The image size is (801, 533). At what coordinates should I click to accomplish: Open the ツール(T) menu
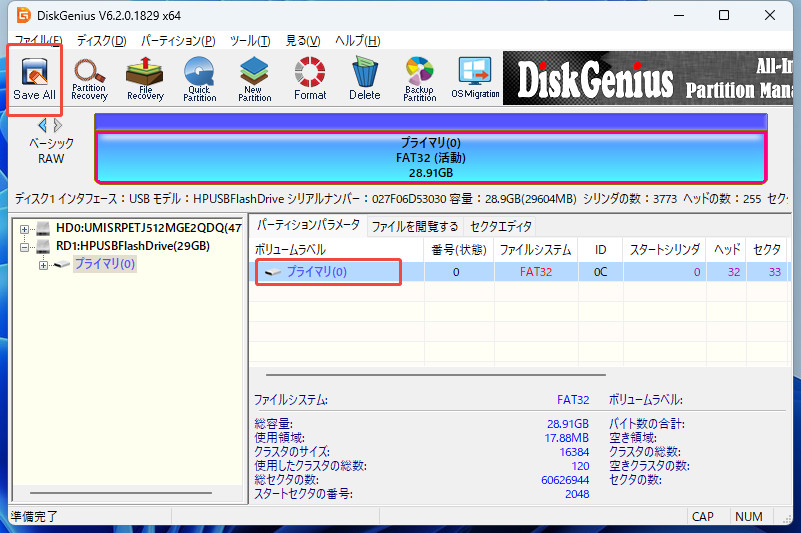pos(250,40)
